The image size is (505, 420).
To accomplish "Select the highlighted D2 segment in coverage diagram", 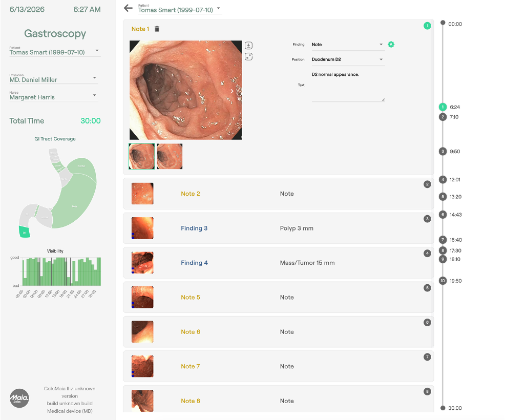I will pos(24,232).
